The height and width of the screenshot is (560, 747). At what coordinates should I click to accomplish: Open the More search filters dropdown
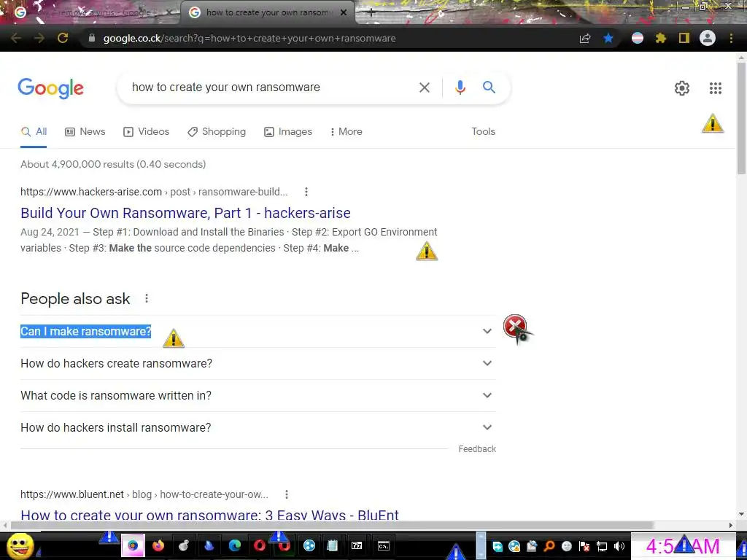click(x=347, y=131)
